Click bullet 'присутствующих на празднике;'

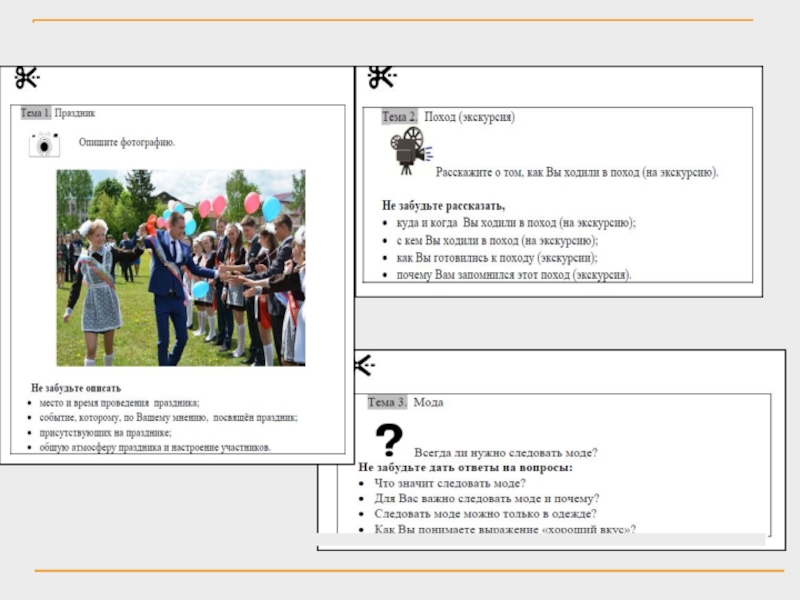105,433
